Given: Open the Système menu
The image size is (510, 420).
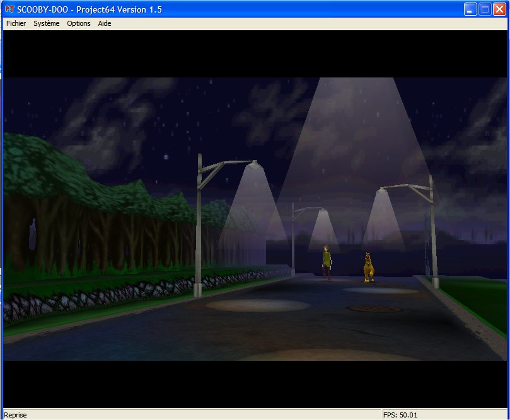Looking at the screenshot, I should 47,23.
